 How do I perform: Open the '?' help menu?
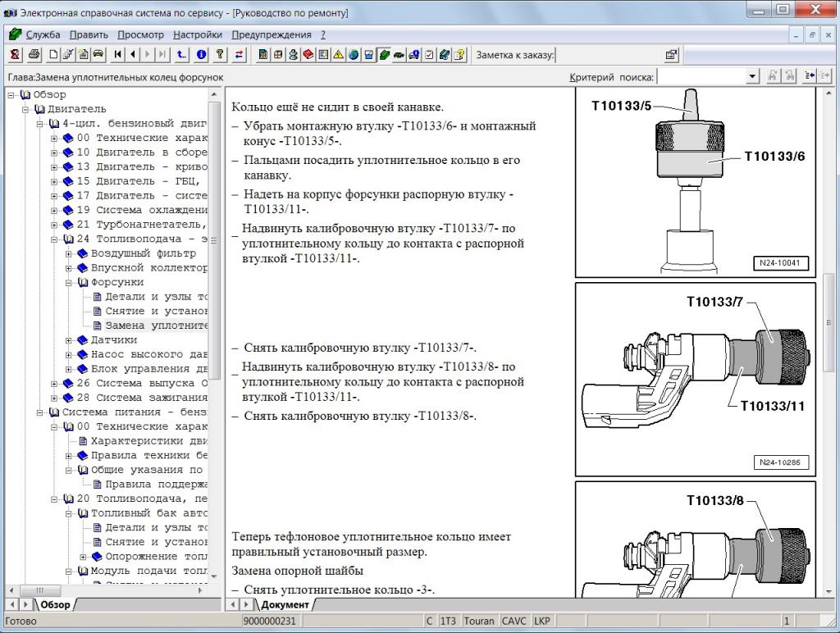[x=323, y=34]
